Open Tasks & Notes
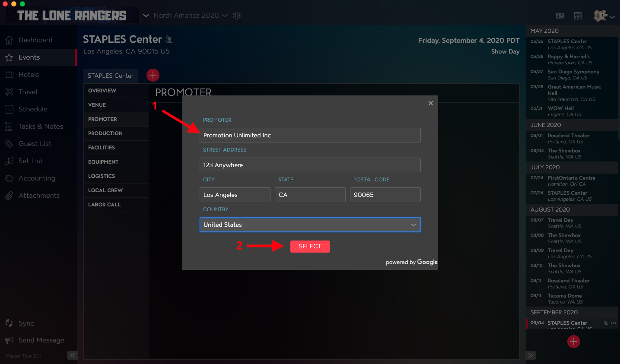Viewport: 620px width, 364px height. (38, 127)
